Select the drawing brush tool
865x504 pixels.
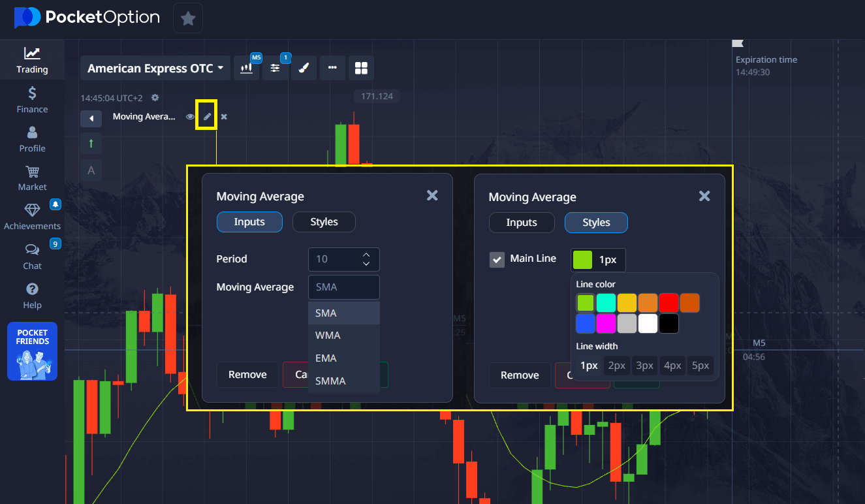point(304,68)
